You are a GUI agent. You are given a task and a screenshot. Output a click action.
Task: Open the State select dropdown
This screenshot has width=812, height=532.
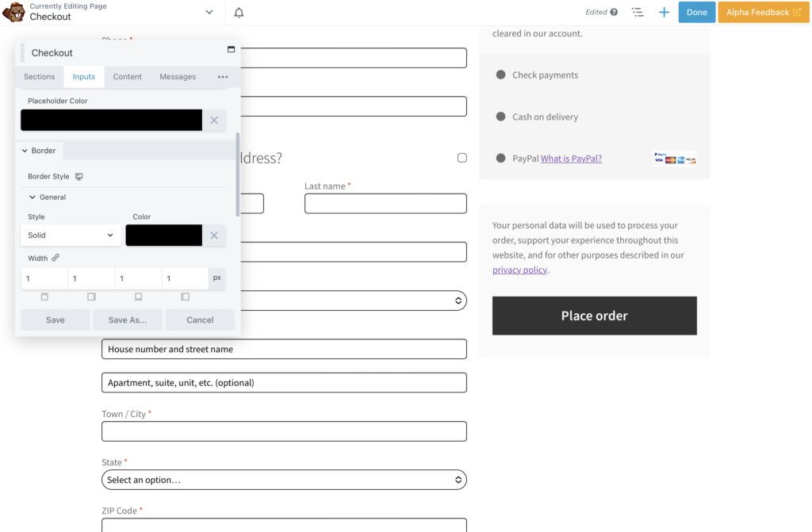pyautogui.click(x=284, y=480)
